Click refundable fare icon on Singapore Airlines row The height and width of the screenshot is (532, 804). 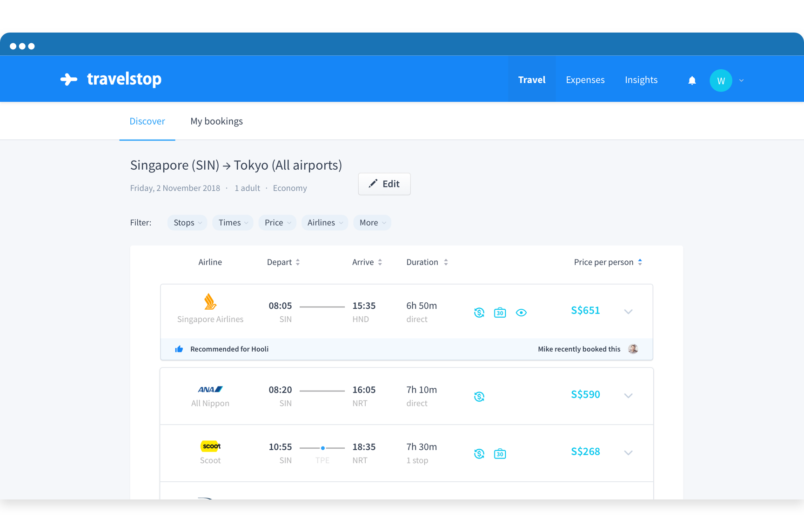pos(479,313)
